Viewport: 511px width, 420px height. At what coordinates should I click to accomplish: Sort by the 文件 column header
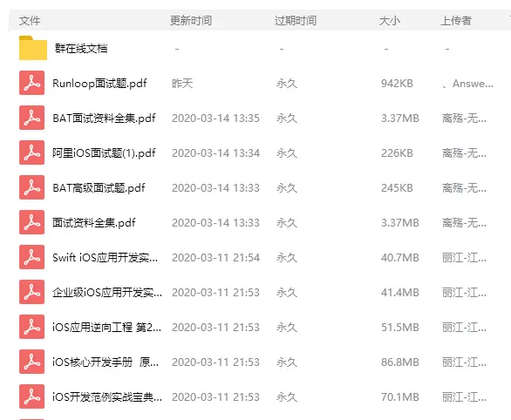[30, 21]
